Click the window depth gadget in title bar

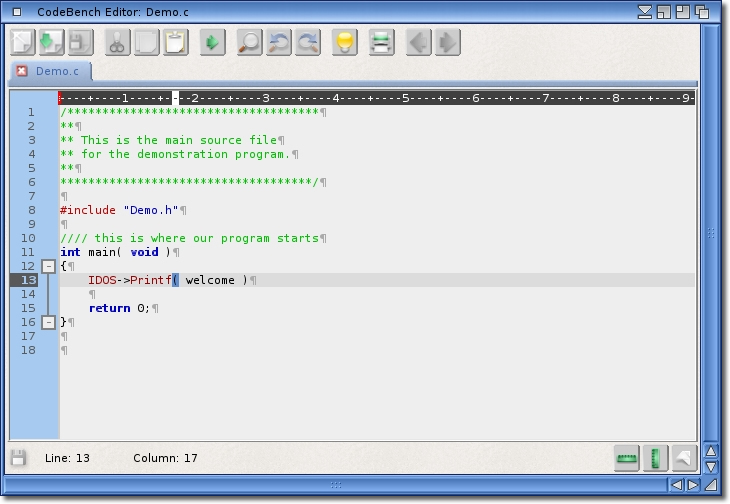(x=709, y=12)
